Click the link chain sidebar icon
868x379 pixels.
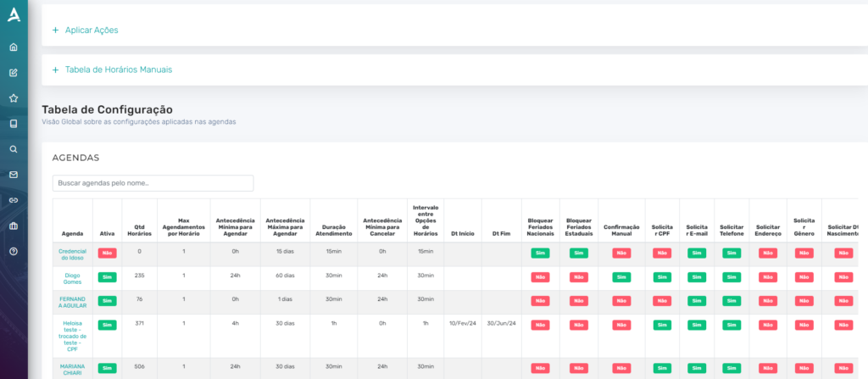[14, 200]
